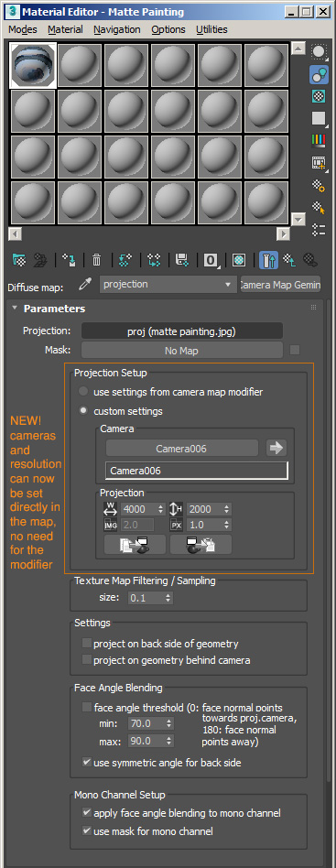Click the Mask No Map button
Image resolution: width=336 pixels, height=868 pixels.
coord(182,351)
